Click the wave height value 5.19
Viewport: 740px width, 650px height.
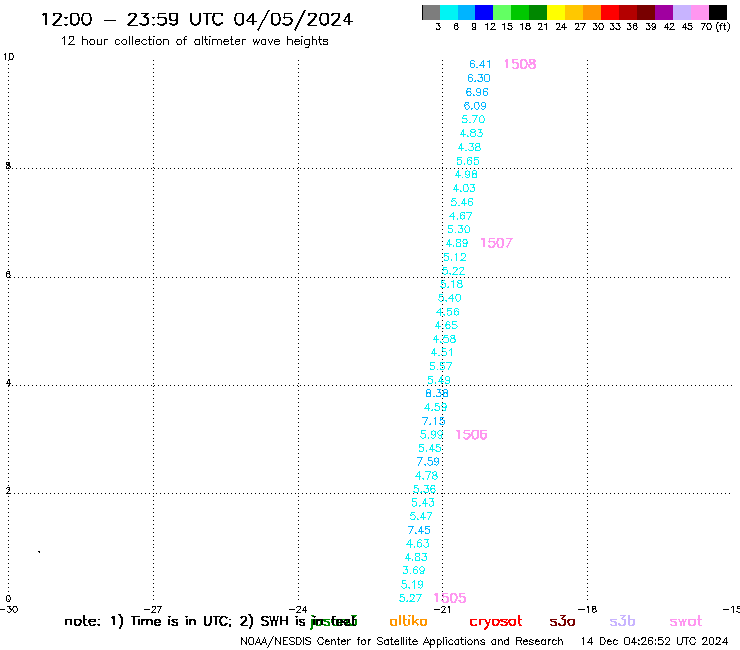click(412, 585)
